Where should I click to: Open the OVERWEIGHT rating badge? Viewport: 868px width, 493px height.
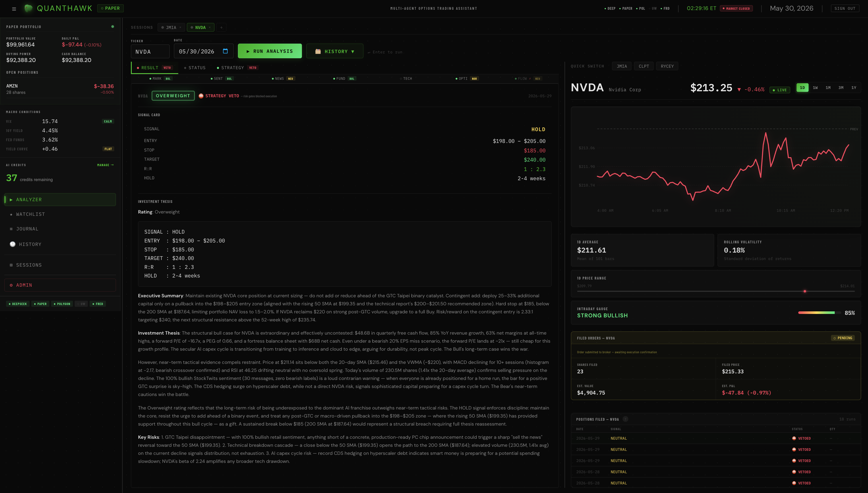click(x=173, y=96)
